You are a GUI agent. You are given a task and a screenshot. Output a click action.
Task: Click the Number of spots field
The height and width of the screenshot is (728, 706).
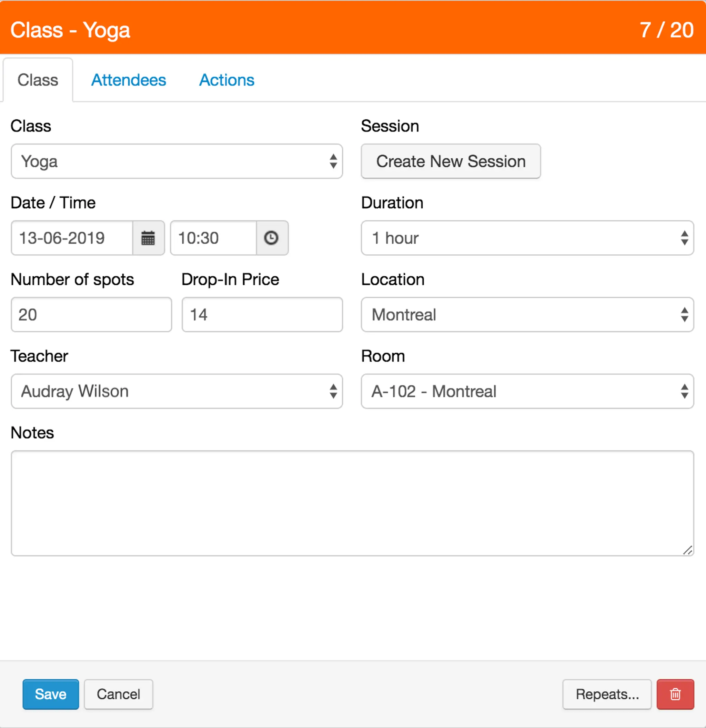[91, 315]
